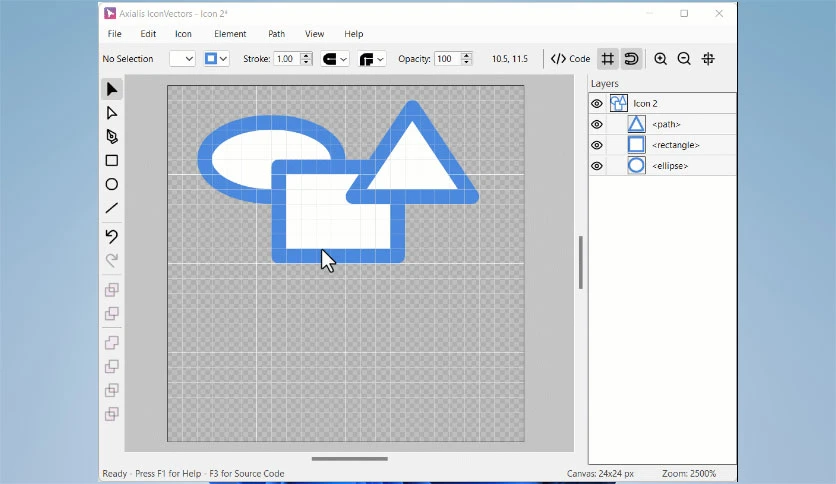Select the Rectangle shape tool
The width and height of the screenshot is (836, 484).
(x=111, y=160)
